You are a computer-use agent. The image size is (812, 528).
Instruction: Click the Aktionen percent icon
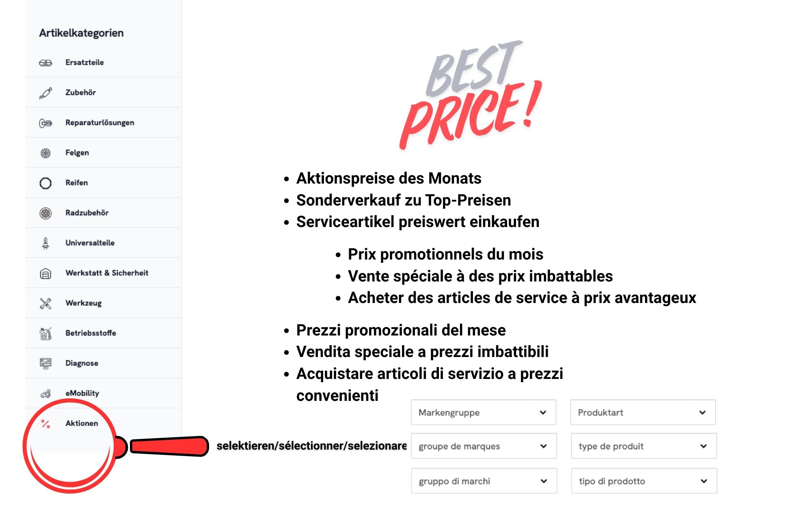click(45, 424)
